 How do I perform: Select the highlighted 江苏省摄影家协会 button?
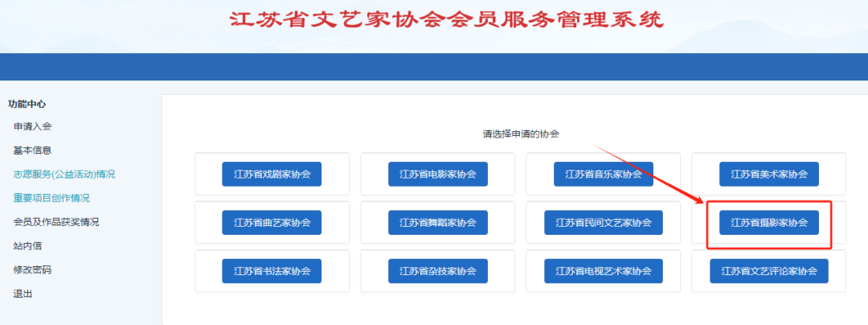(768, 223)
